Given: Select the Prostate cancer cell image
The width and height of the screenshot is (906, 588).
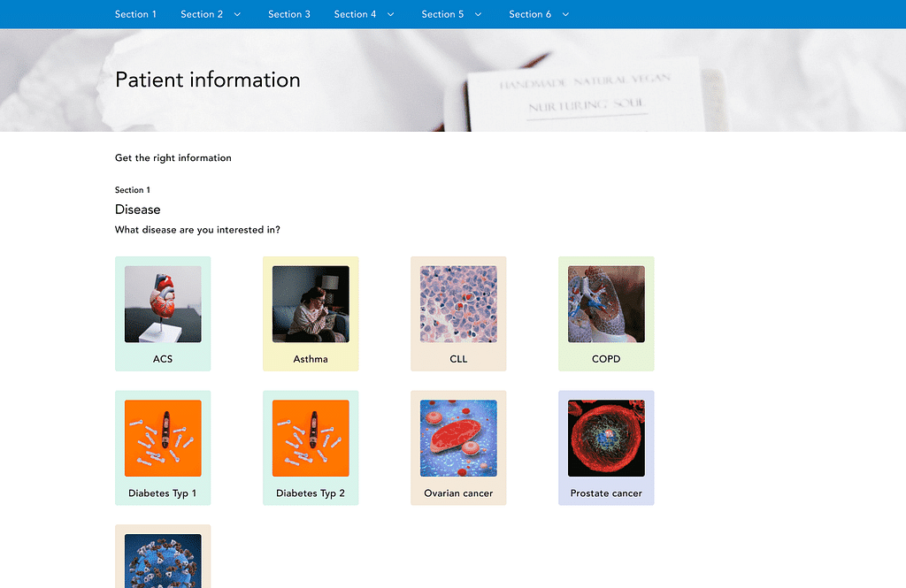Looking at the screenshot, I should click(606, 439).
